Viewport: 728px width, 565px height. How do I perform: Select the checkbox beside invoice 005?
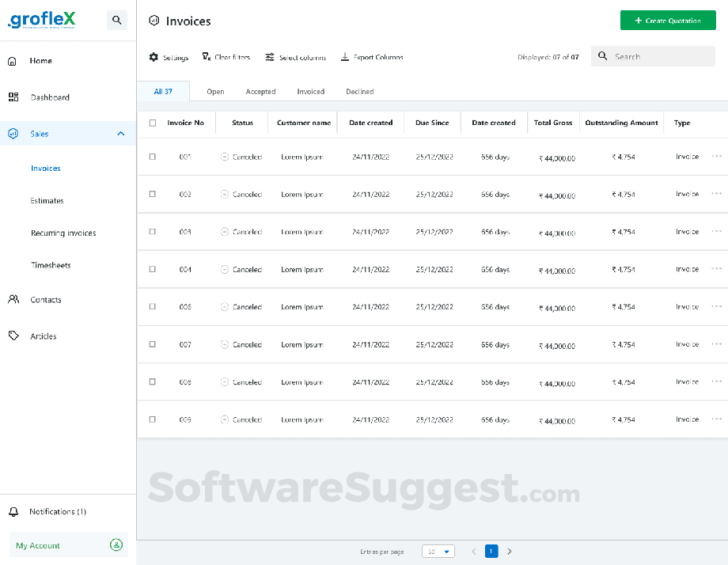(152, 306)
